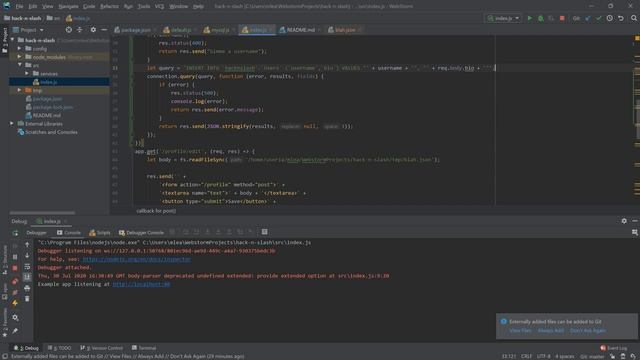Open Refactor menu
This screenshot has height=360, width=640.
[x=109, y=6]
